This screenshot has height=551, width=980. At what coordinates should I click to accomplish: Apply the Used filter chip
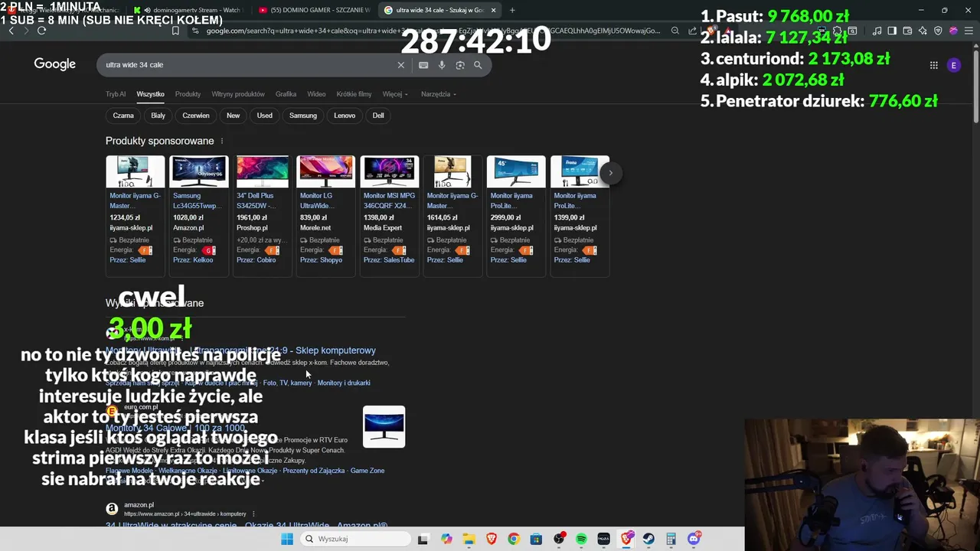[265, 116]
